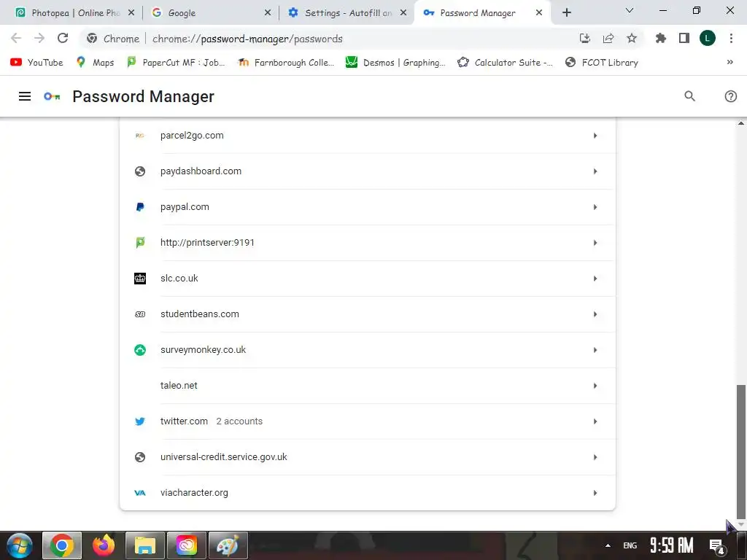This screenshot has height=560, width=747.
Task: Open the tab search dropdown chevron
Action: (630, 10)
